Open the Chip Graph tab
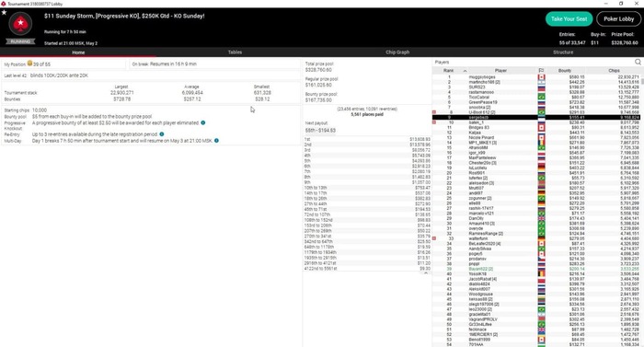The height and width of the screenshot is (347, 644). point(397,52)
